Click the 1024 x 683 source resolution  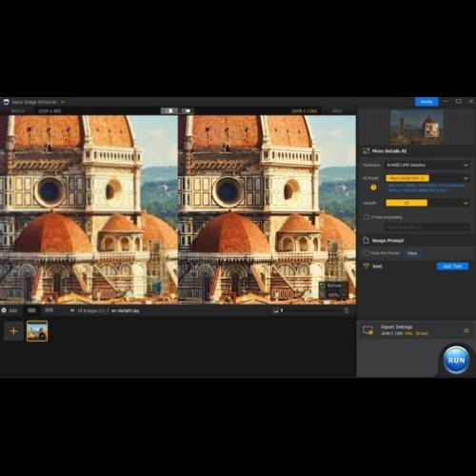(x=50, y=111)
